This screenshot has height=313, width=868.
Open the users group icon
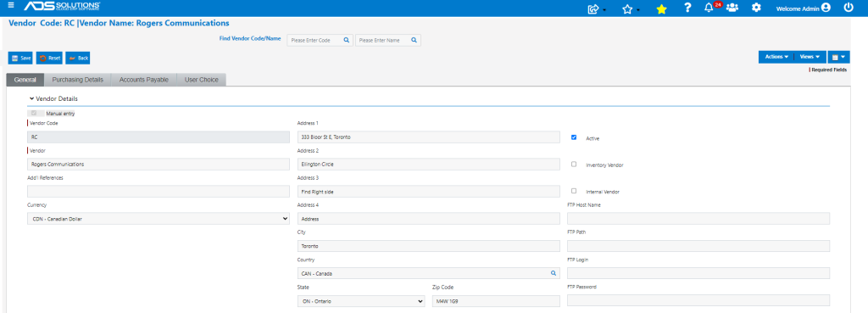coord(732,8)
